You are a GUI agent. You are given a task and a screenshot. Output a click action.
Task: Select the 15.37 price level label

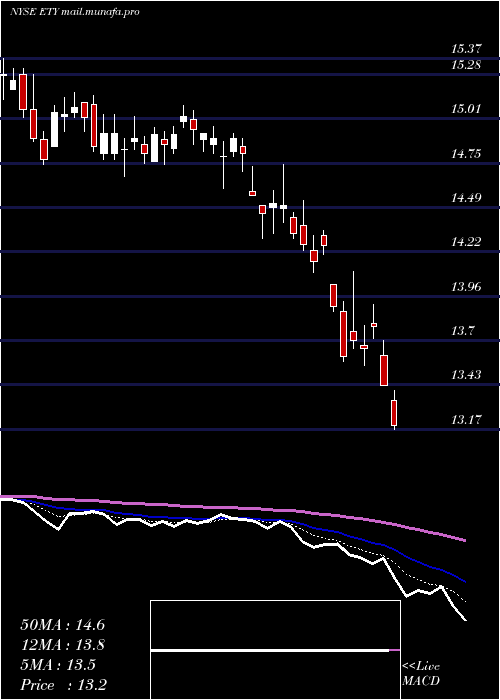tap(466, 49)
